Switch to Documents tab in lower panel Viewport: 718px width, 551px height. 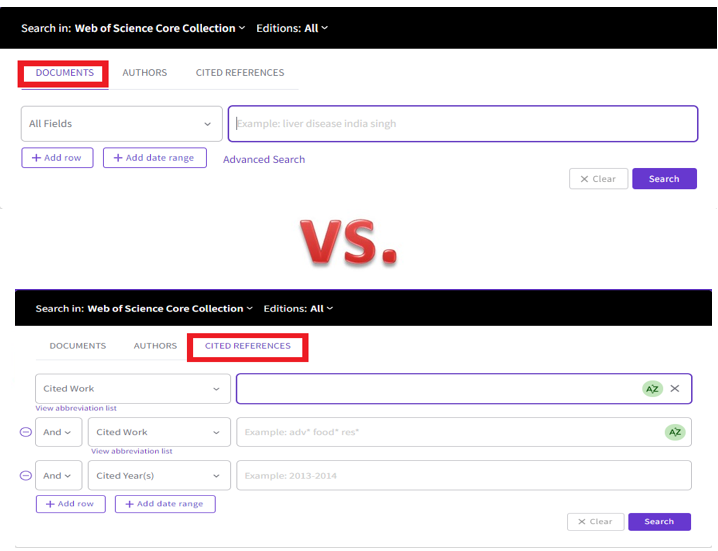[77, 346]
